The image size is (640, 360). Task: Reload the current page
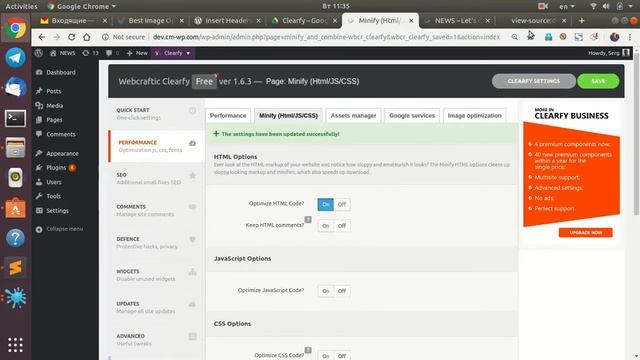coord(71,37)
